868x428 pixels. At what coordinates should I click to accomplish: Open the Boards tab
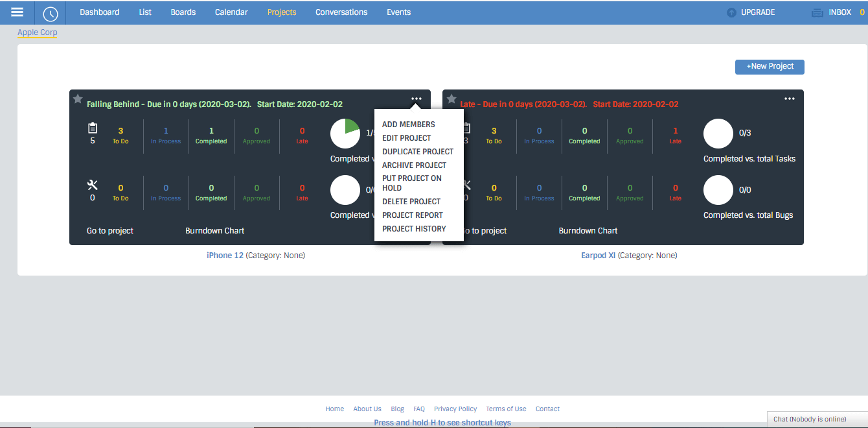coord(183,12)
